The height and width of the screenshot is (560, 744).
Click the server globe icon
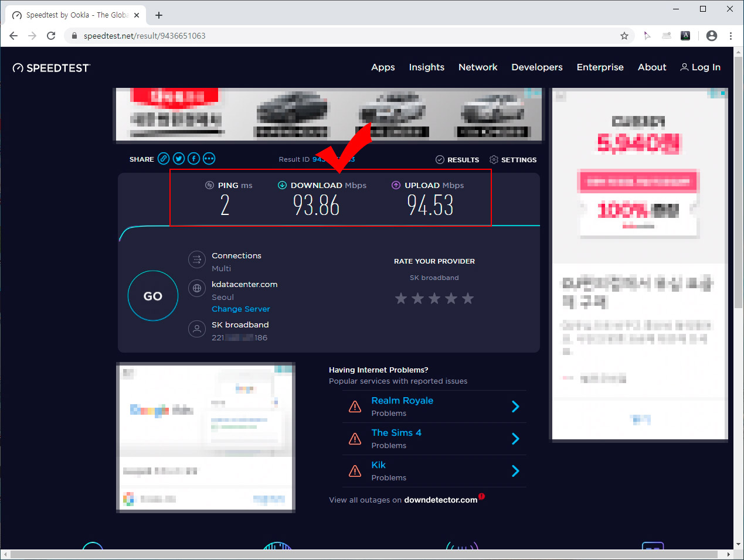(197, 288)
